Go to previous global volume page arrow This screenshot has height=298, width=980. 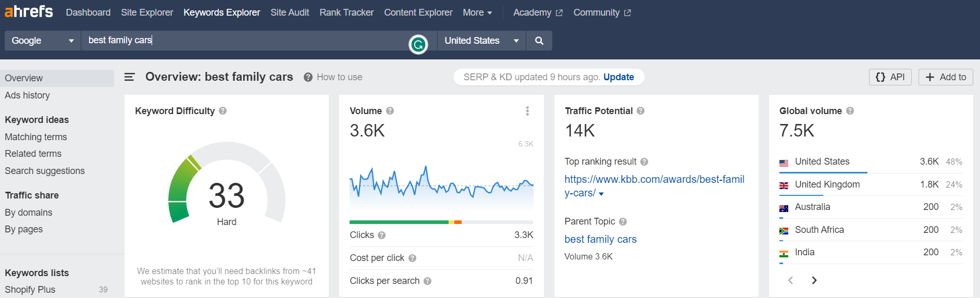click(x=790, y=280)
